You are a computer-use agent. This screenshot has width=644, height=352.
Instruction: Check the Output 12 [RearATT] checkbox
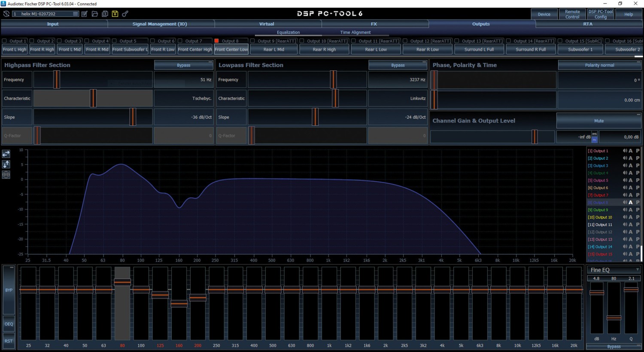[x=405, y=41]
